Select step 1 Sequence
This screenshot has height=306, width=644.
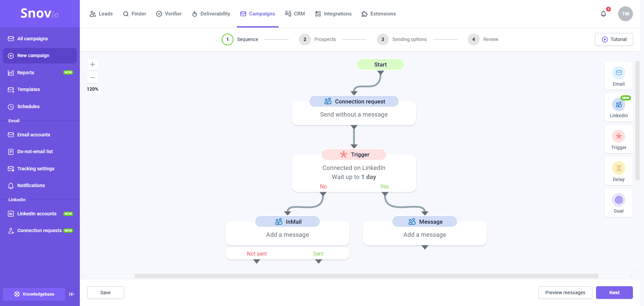tap(240, 39)
